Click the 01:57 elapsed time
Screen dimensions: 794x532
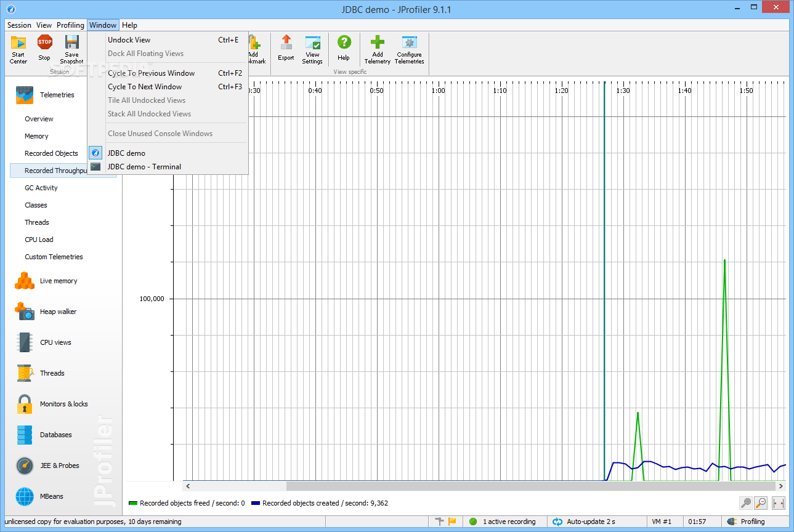tap(697, 522)
